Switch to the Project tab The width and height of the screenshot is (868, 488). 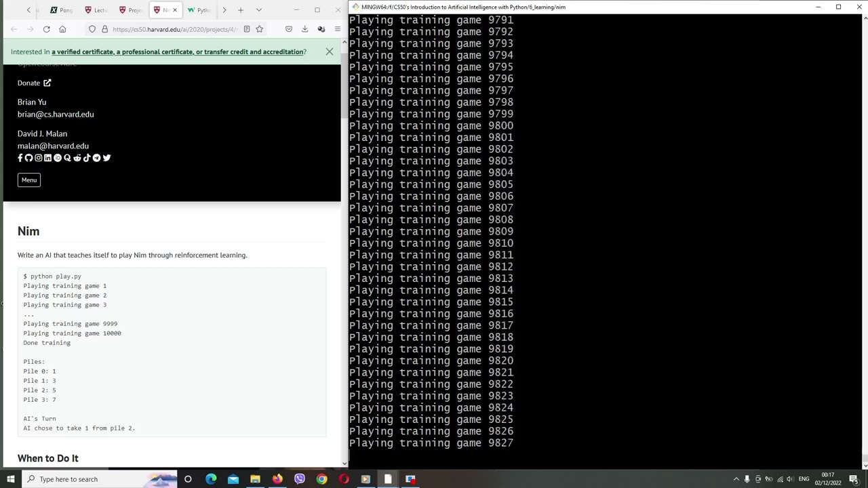(130, 10)
